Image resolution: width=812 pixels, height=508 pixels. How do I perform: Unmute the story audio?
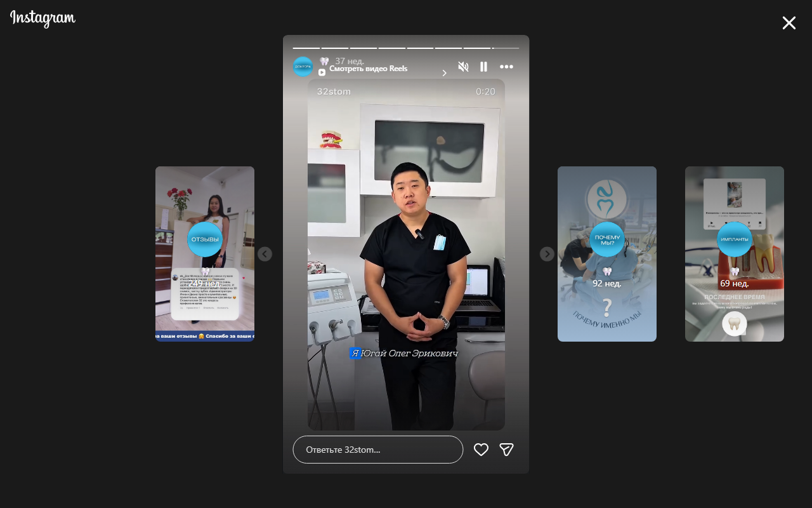463,67
